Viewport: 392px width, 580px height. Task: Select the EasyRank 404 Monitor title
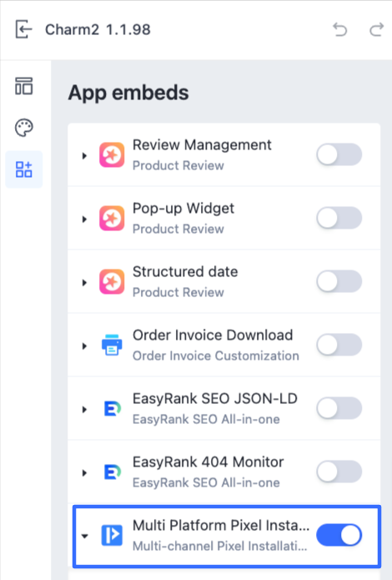[x=208, y=462]
